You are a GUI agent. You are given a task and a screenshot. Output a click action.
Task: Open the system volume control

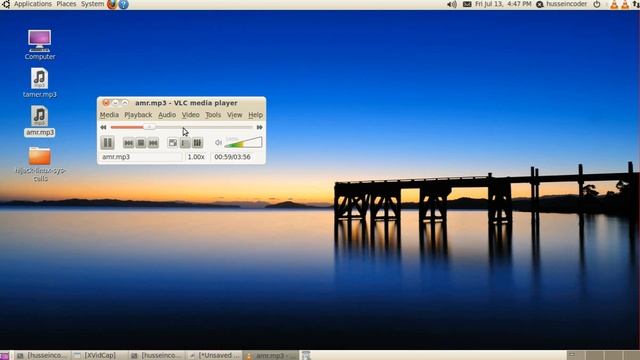[x=452, y=4]
